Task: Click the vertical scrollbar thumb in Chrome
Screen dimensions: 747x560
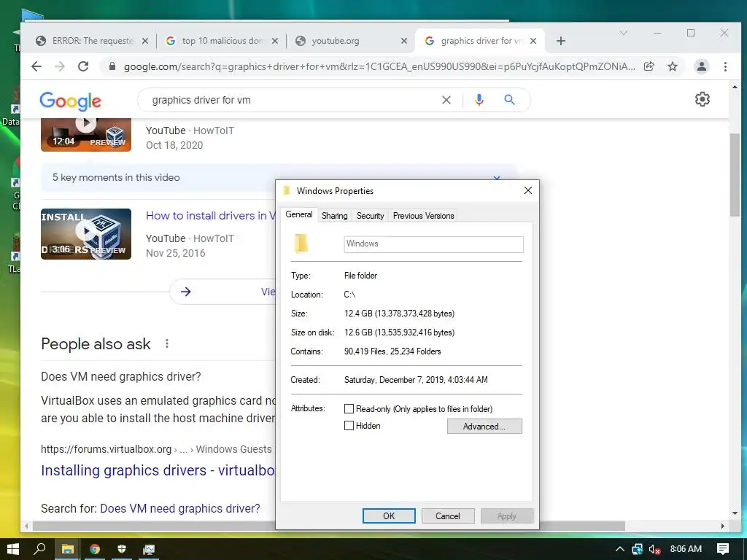Action: 735,175
